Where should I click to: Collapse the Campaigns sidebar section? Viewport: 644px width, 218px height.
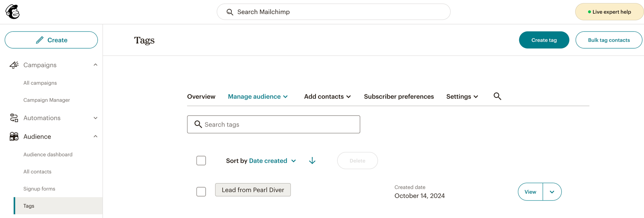coord(96,65)
